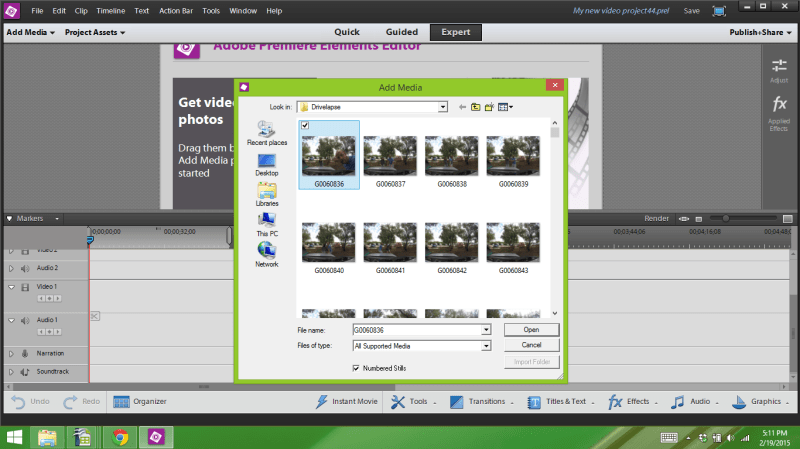Open the Tools panel from the action bar
800x449 pixels.
coord(414,402)
